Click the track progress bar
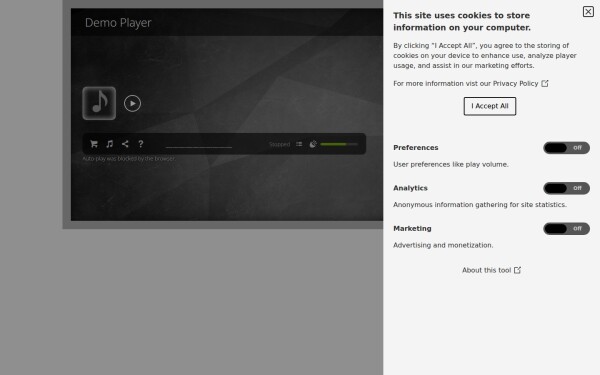This screenshot has height=375, width=600. coord(199,147)
